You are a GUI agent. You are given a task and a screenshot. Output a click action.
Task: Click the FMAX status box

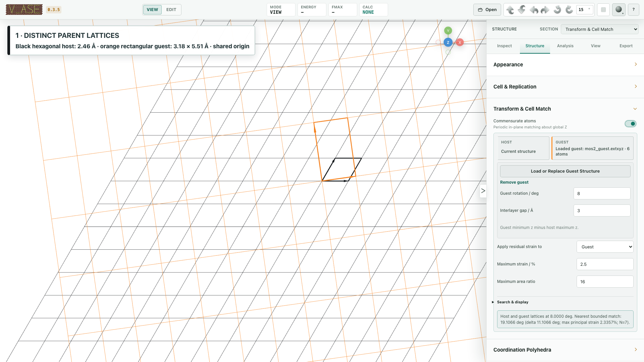pos(342,10)
